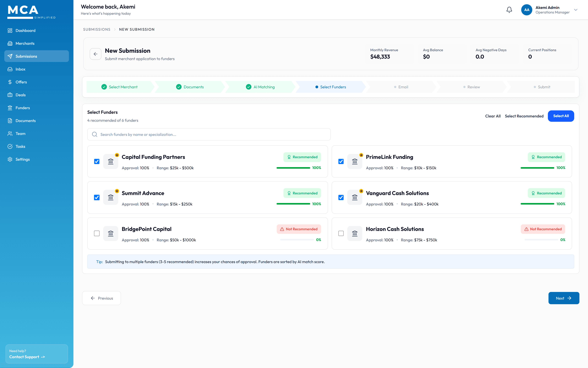Click the Select All button
This screenshot has height=368, width=588.
tap(561, 116)
